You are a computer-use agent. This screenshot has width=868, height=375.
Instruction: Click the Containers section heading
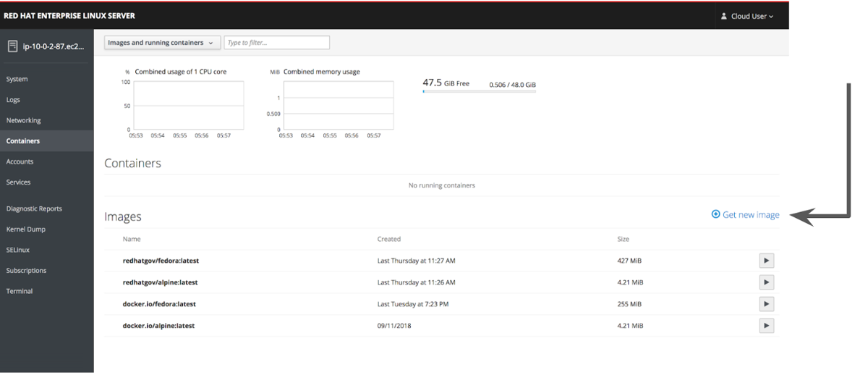132,163
